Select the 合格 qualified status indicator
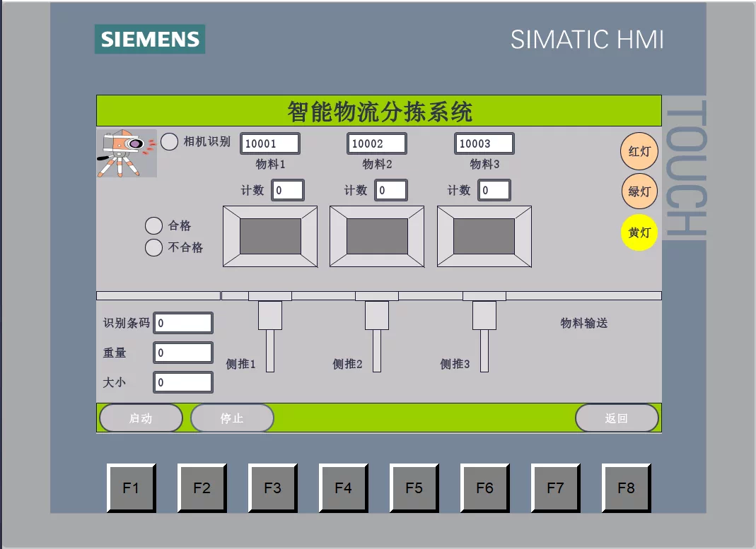The height and width of the screenshot is (549, 756). pyautogui.click(x=154, y=225)
